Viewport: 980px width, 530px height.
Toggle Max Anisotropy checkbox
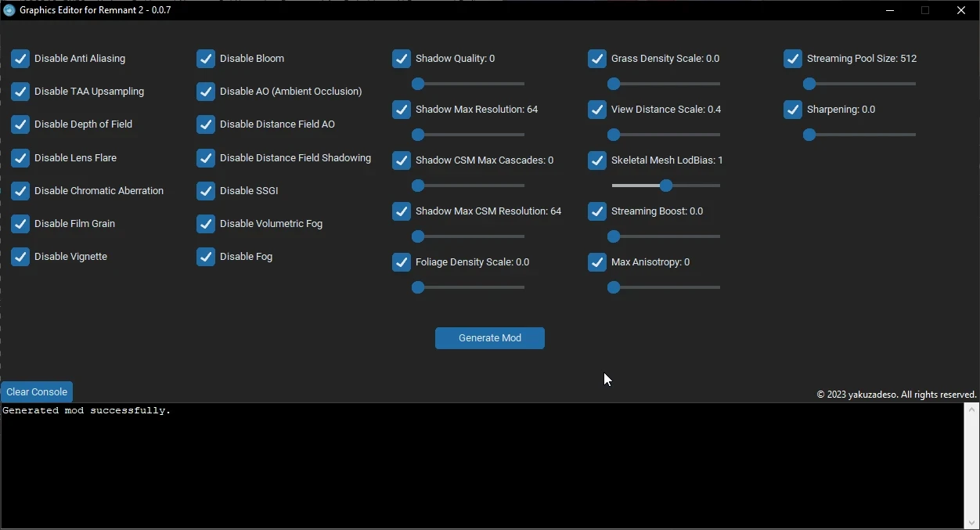click(597, 262)
